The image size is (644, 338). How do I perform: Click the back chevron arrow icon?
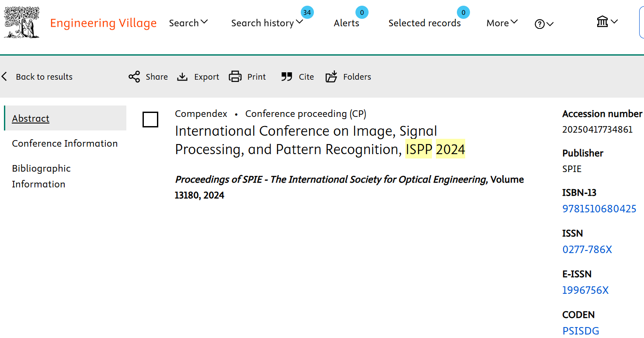point(4,77)
